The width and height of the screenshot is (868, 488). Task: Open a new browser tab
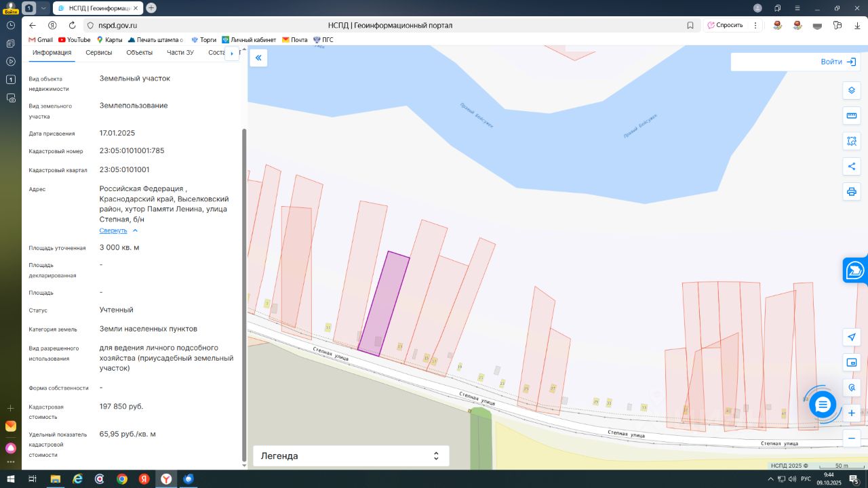click(x=151, y=8)
